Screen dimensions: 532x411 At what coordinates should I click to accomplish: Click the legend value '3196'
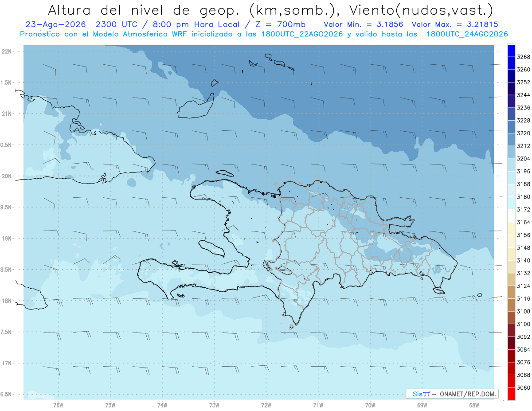tap(524, 171)
